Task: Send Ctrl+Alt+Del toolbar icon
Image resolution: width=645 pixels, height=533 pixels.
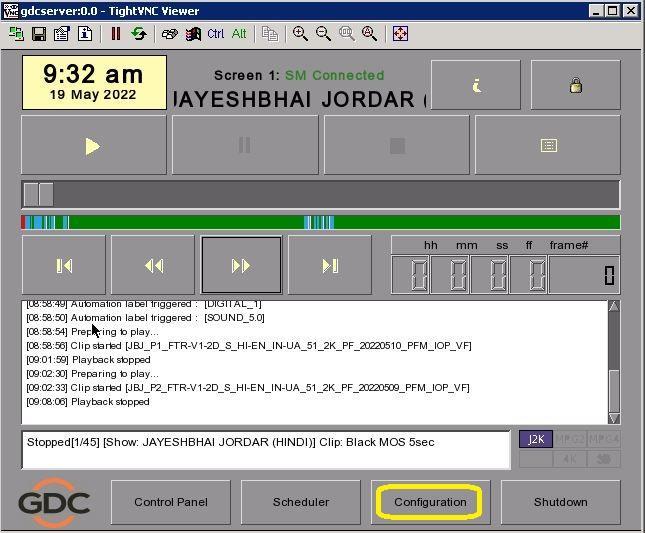Action: point(169,34)
